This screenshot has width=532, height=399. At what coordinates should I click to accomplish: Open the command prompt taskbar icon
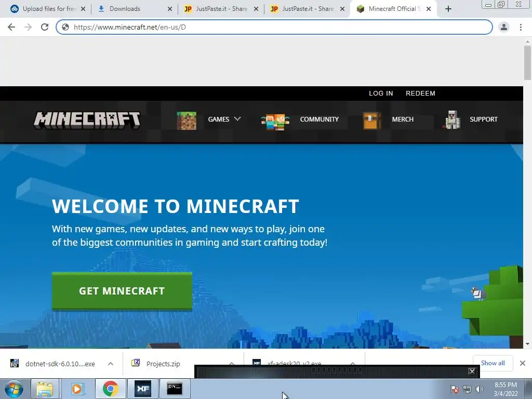pyautogui.click(x=175, y=389)
